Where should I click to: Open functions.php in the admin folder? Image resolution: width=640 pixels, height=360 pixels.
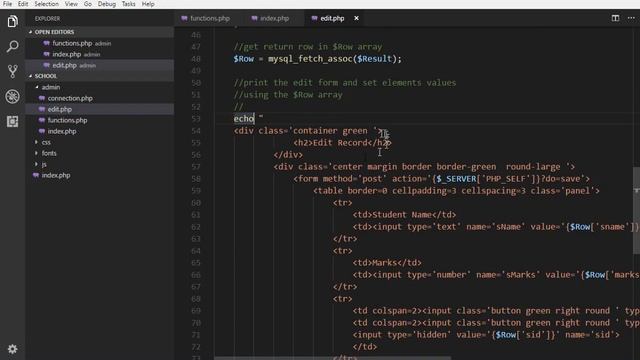tap(67, 120)
